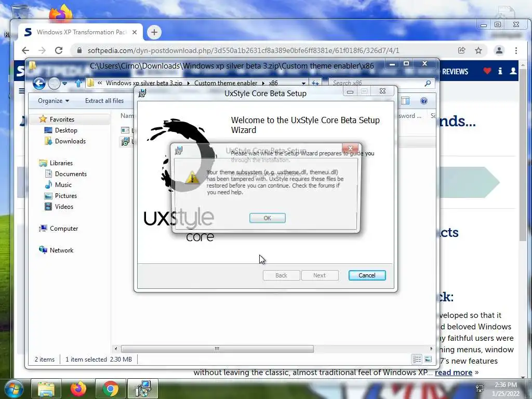Click the Explorer help question mark icon

pyautogui.click(x=424, y=101)
